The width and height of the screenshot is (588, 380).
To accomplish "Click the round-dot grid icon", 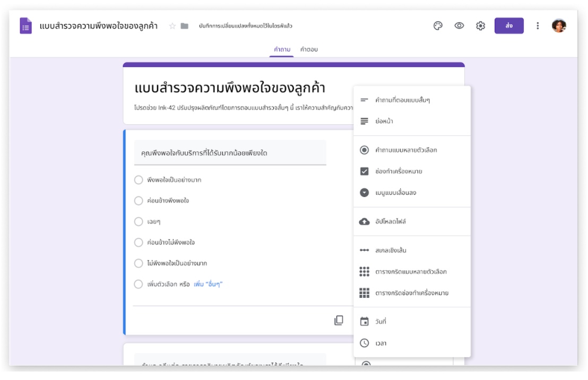I will tap(364, 272).
